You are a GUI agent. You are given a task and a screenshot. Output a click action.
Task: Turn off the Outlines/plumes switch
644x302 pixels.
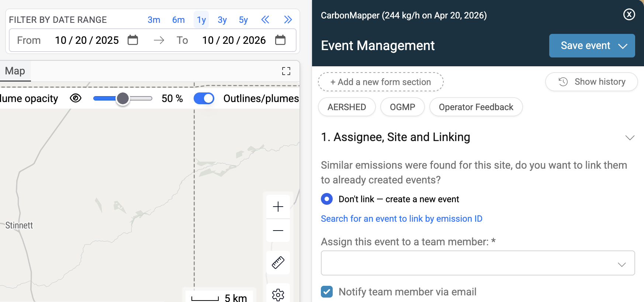pyautogui.click(x=204, y=98)
